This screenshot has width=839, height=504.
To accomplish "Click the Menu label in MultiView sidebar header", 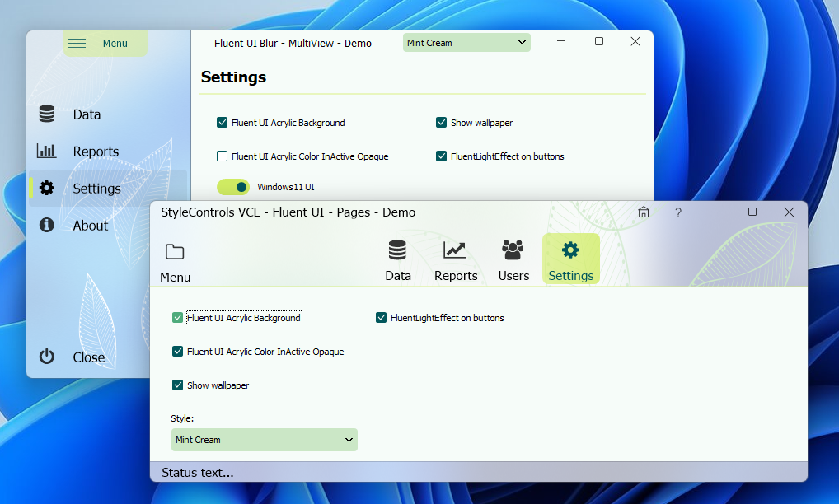I will pyautogui.click(x=115, y=44).
